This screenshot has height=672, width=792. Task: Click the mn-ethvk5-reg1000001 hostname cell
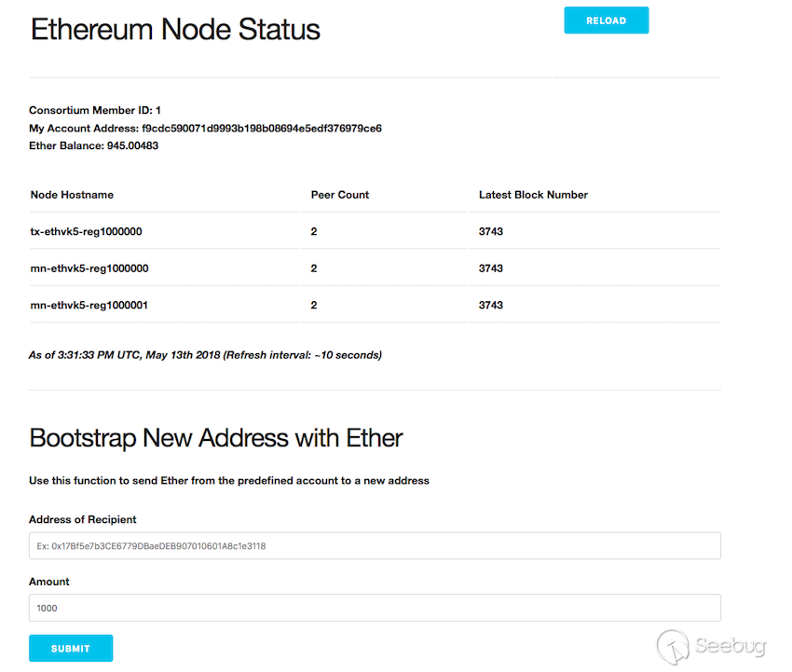89,305
